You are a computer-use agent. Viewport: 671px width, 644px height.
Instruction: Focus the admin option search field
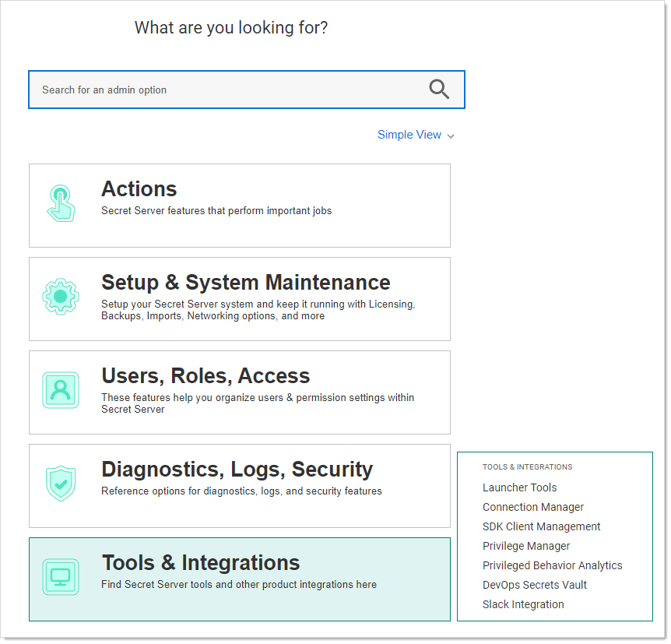247,90
